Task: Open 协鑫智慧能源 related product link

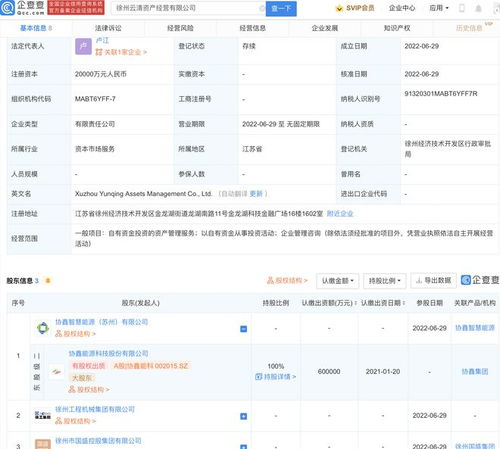Action: coord(475,328)
